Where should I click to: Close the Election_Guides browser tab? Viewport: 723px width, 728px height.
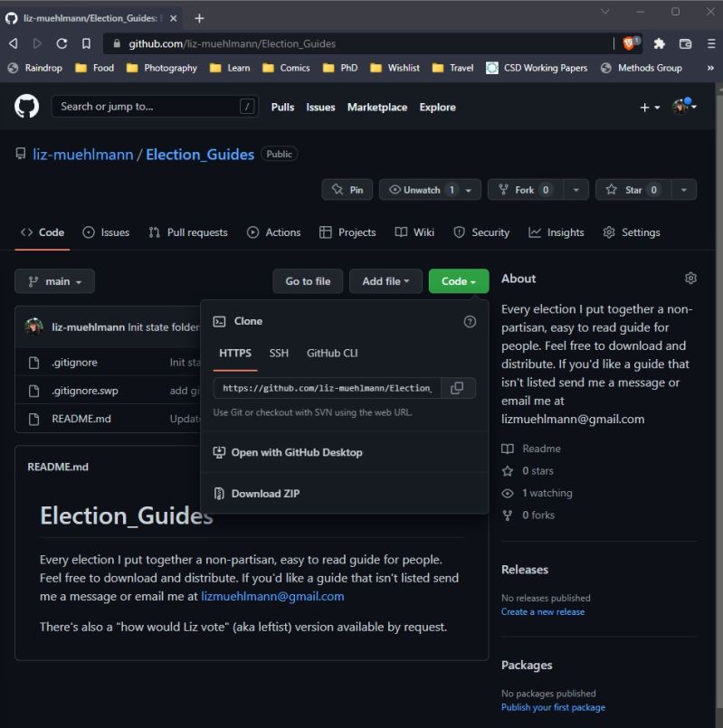click(x=173, y=18)
